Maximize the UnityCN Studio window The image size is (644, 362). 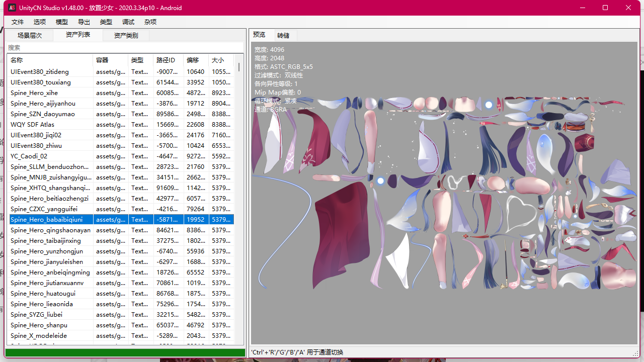(x=605, y=8)
